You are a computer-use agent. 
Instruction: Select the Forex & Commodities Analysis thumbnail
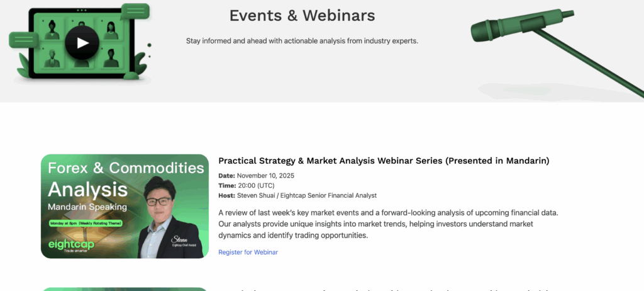tap(125, 206)
